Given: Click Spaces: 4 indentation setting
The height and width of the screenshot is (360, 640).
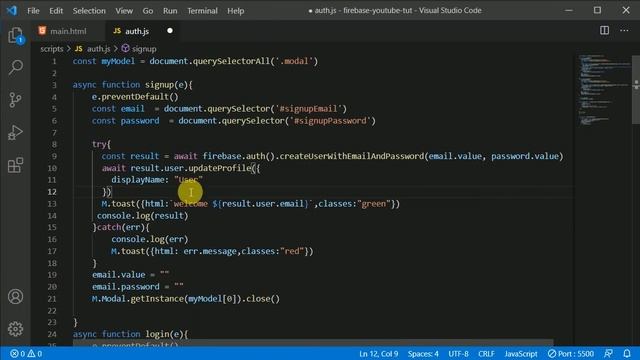Looking at the screenshot, I should pyautogui.click(x=423, y=353).
